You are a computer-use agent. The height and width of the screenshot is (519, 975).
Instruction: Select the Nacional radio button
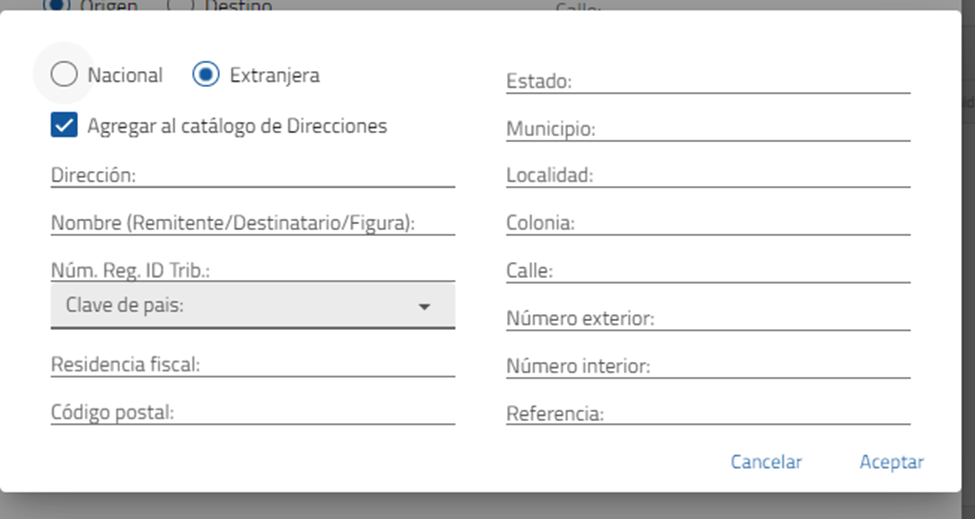[63, 75]
